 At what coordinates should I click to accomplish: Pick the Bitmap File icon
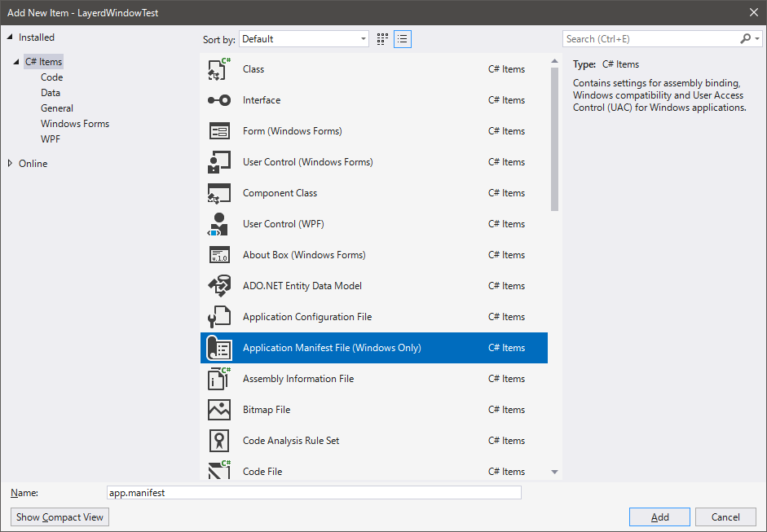click(x=219, y=410)
